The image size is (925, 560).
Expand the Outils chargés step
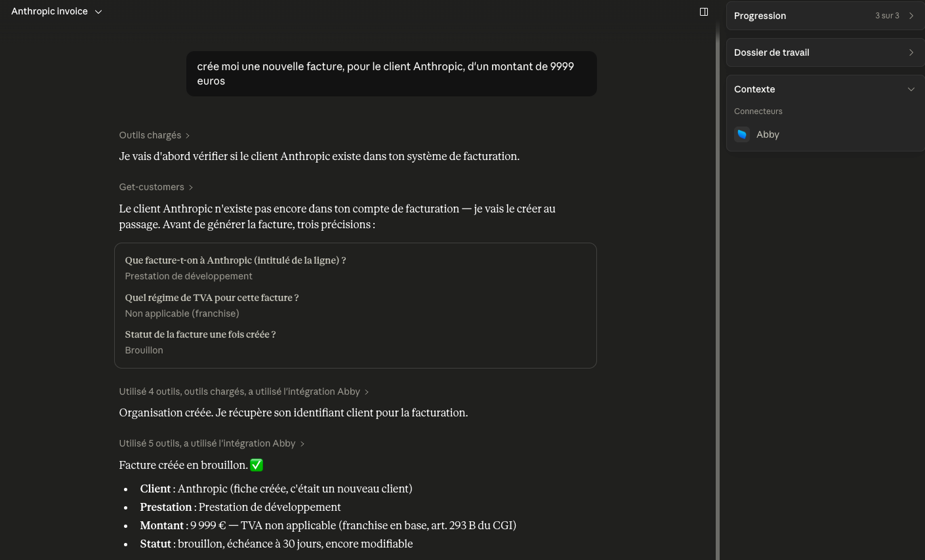click(154, 135)
